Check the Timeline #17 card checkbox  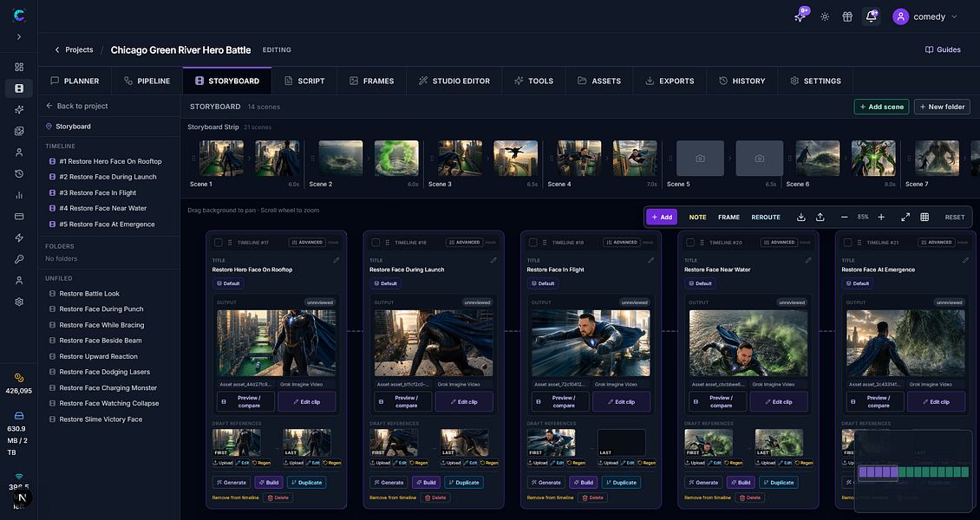(x=219, y=242)
